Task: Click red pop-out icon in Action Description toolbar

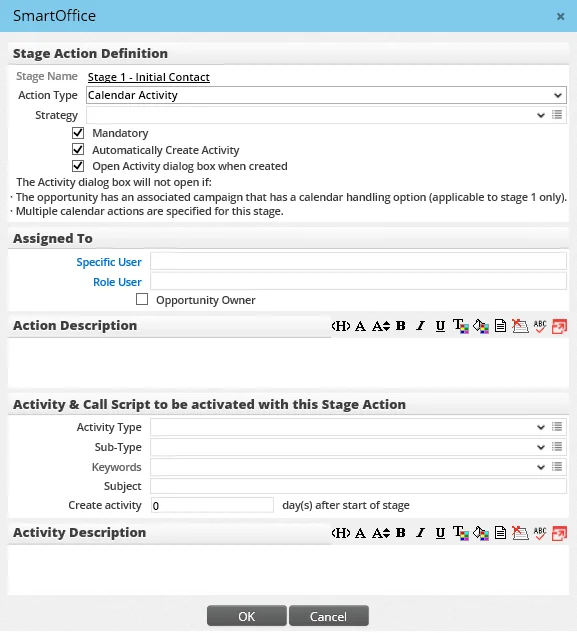Action: 560,326
